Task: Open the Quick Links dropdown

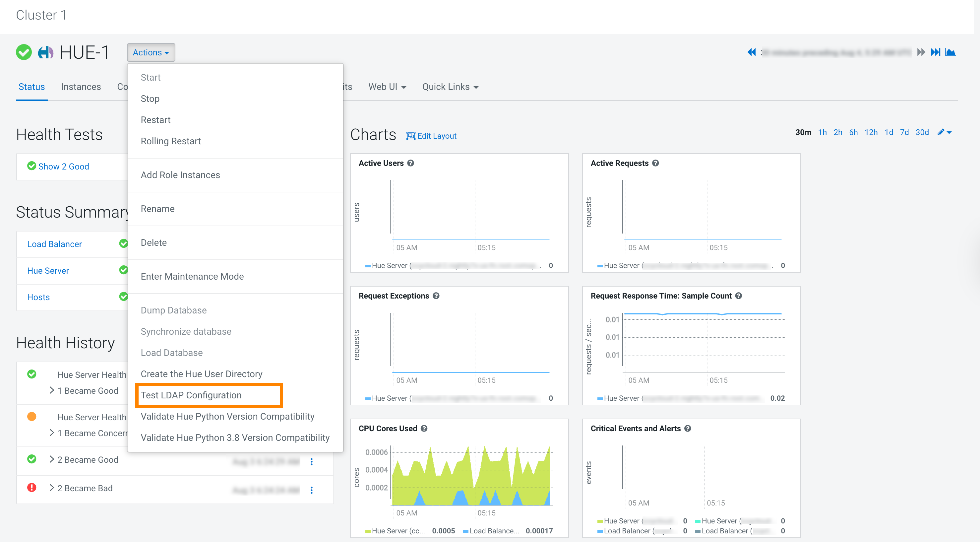Action: tap(450, 87)
